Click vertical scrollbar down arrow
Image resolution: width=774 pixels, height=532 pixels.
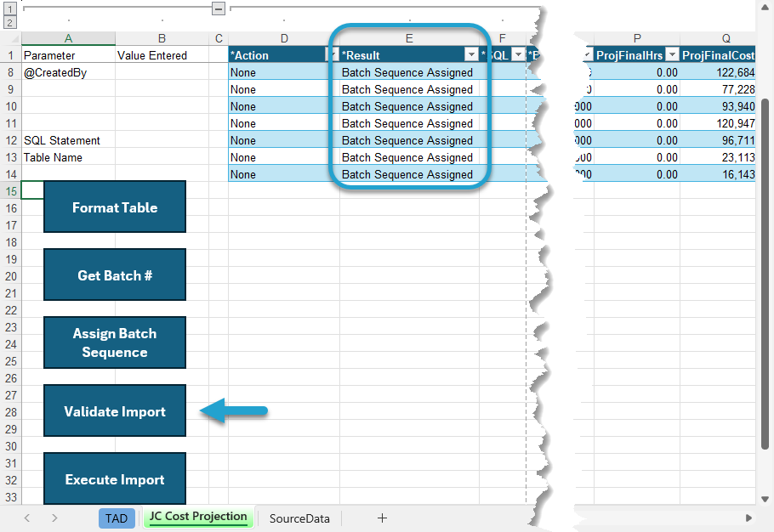(765, 499)
